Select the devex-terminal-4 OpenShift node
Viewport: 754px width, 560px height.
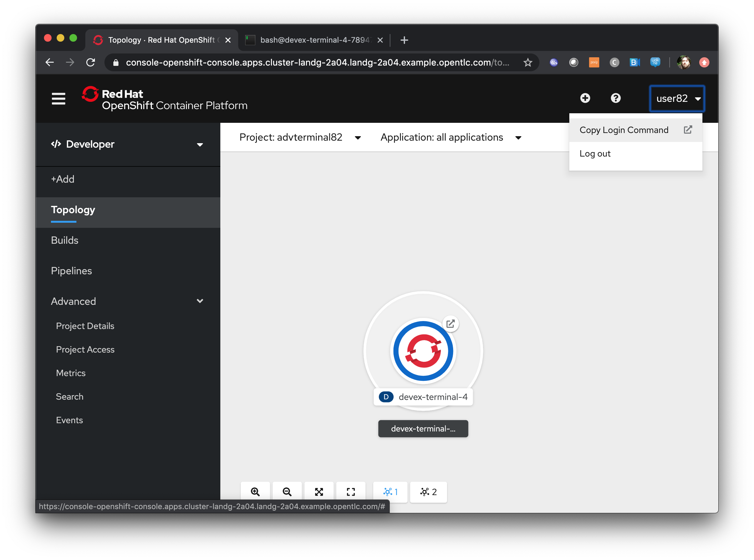(423, 351)
